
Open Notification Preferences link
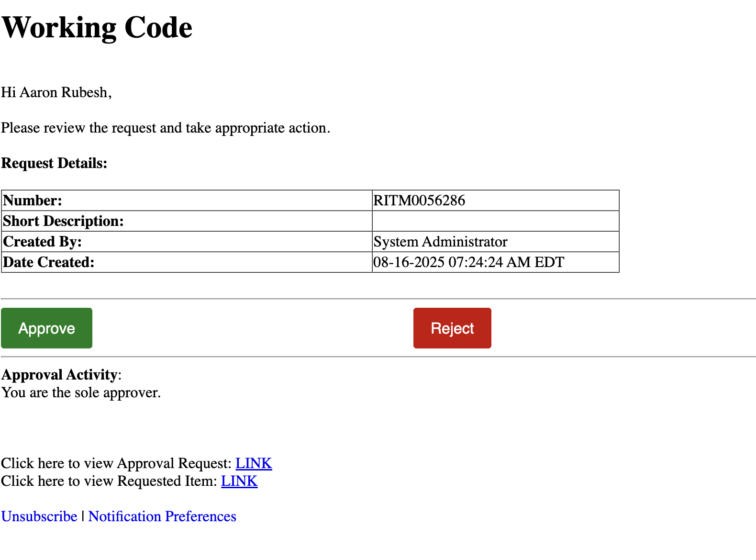[162, 516]
